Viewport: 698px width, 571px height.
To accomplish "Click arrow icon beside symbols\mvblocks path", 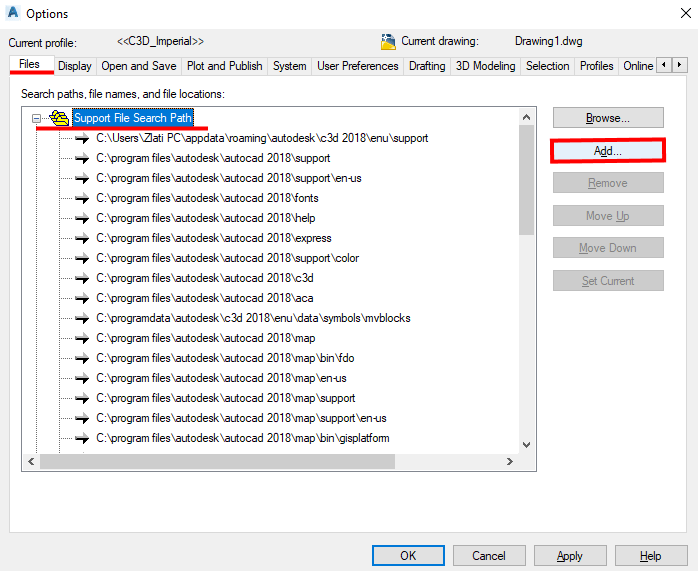I will (x=82, y=319).
